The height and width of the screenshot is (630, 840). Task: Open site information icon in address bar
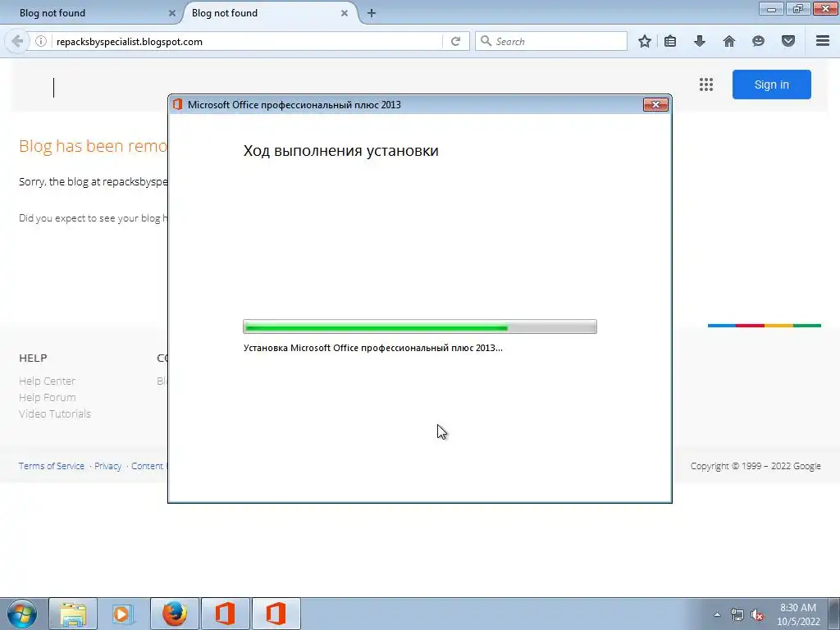coord(41,41)
